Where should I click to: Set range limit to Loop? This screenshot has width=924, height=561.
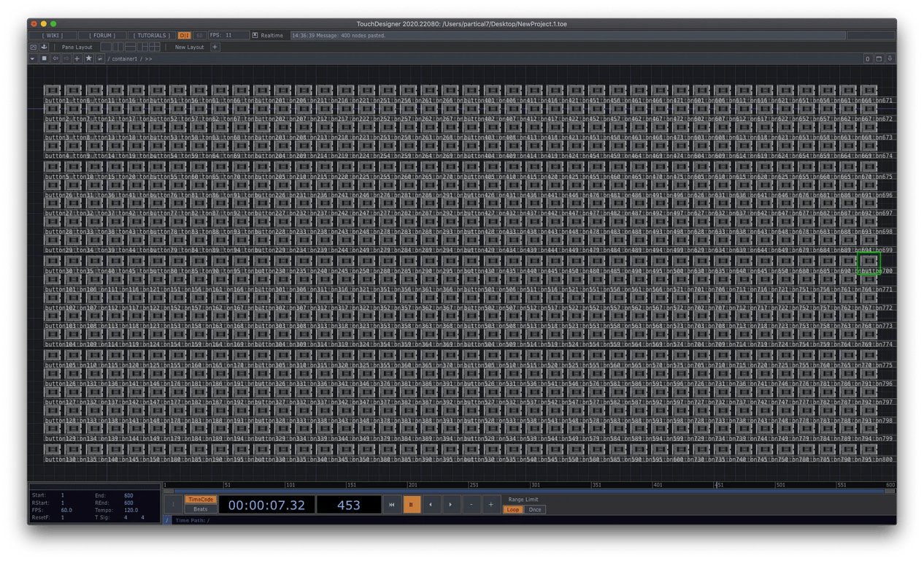point(513,510)
